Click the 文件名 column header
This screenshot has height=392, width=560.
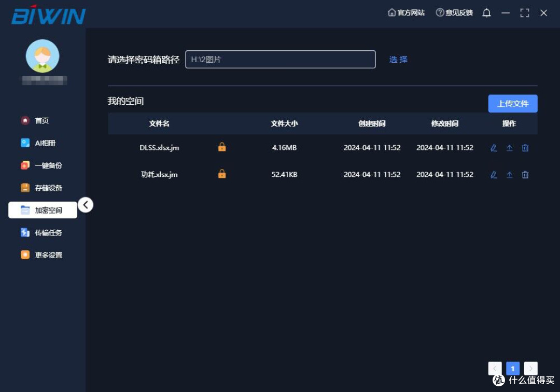pyautogui.click(x=159, y=123)
